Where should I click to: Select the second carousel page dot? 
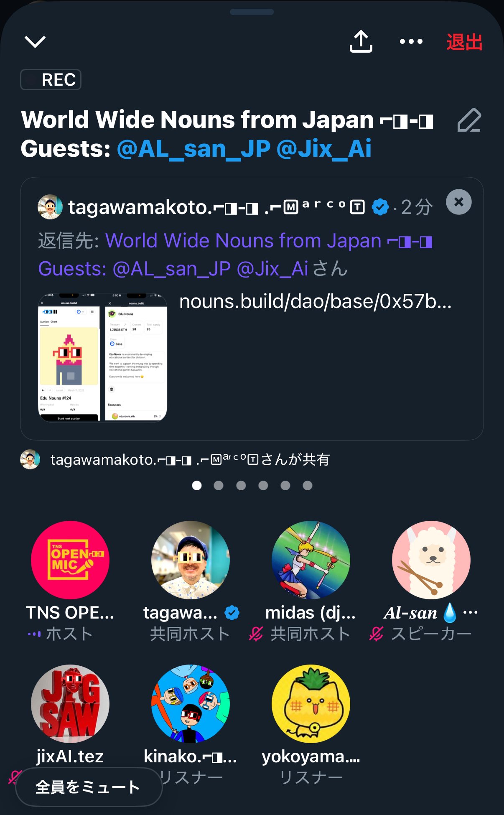pos(219,485)
